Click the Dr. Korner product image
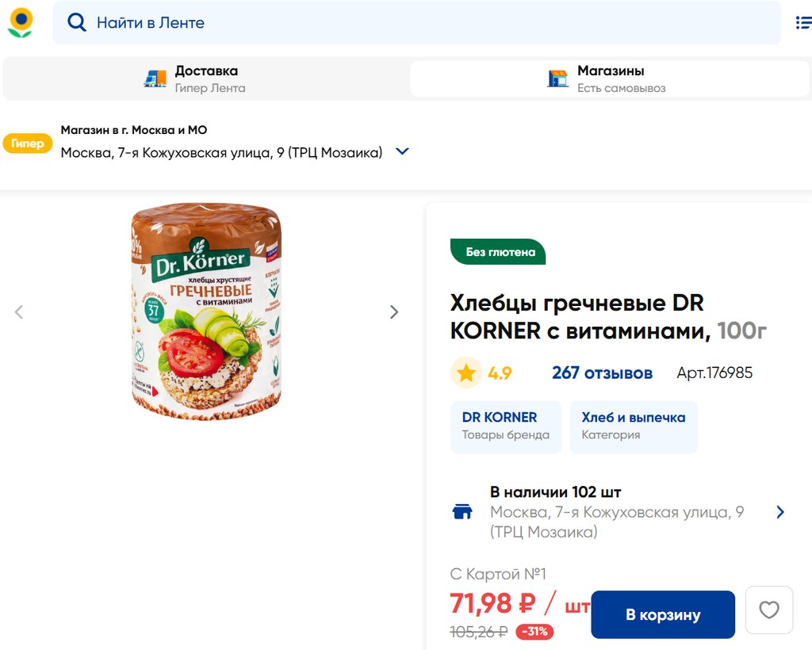This screenshot has height=650, width=812. click(206, 312)
